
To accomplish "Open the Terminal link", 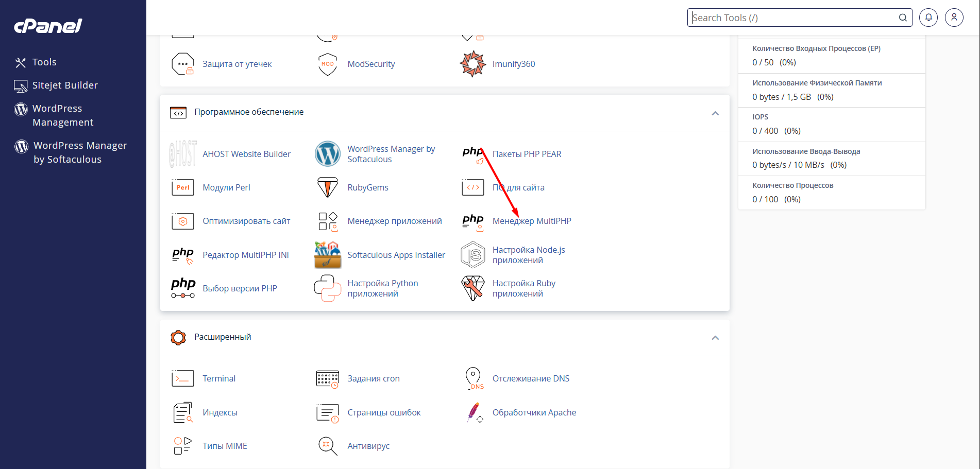I will tap(219, 378).
